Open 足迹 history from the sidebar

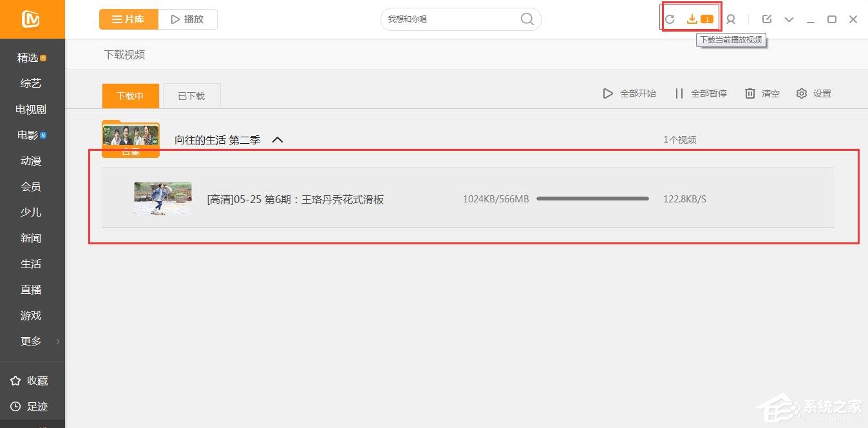coord(31,406)
